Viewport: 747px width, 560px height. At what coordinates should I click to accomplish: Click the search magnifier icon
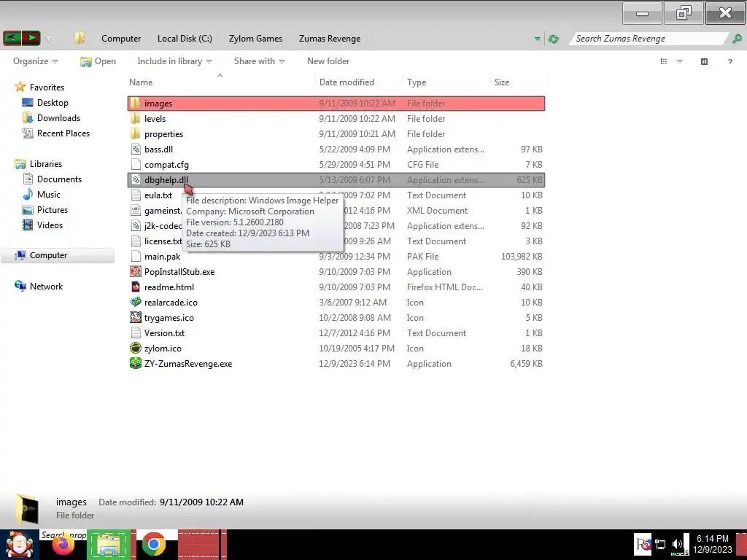coord(737,39)
